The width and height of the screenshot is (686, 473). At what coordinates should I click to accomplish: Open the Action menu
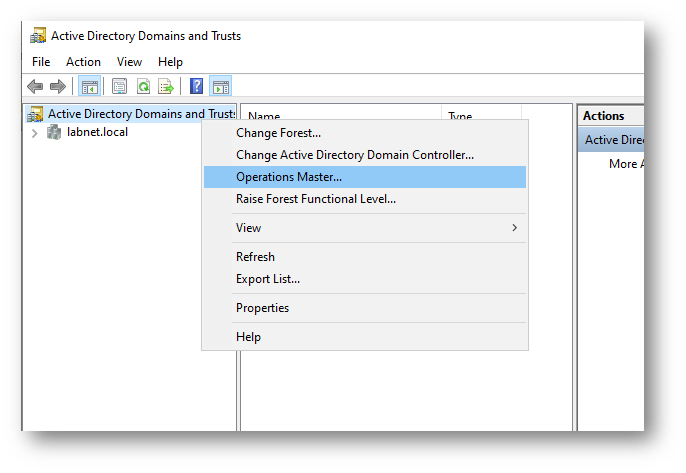click(x=83, y=62)
